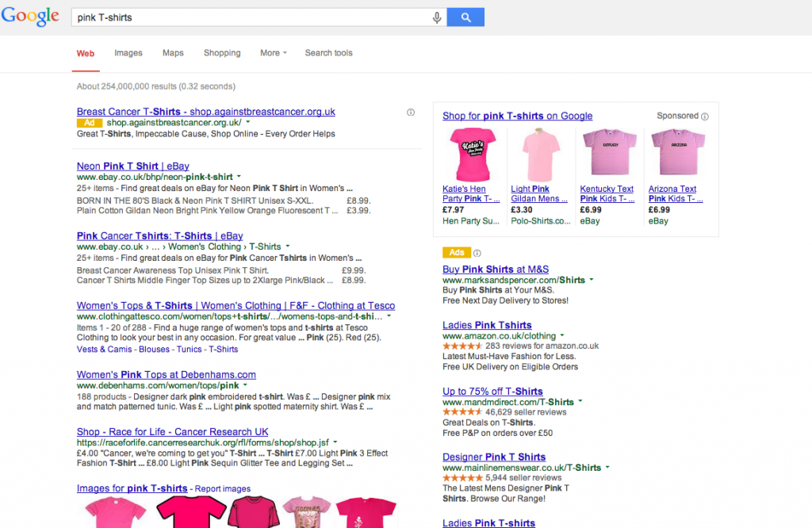
Task: Open Shop - Race for Life result
Action: pyautogui.click(x=172, y=432)
